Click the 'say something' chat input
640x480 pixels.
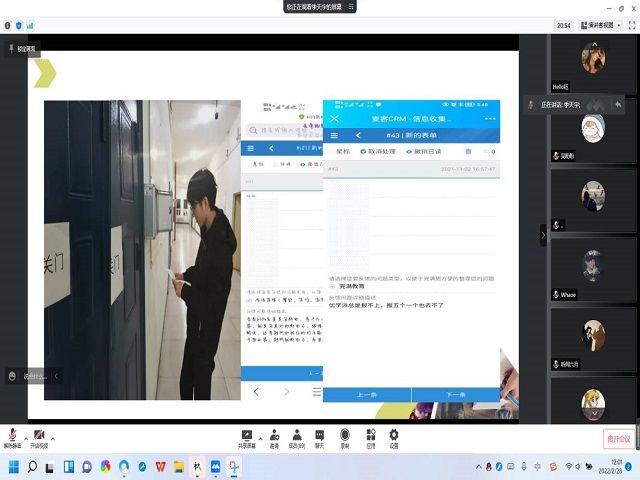[36, 376]
